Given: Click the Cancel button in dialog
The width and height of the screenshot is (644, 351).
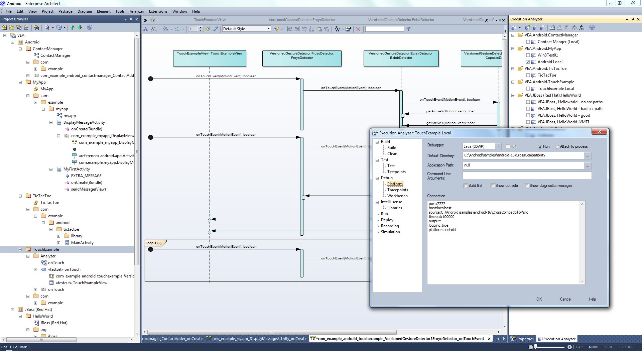Looking at the screenshot, I should pos(565,299).
